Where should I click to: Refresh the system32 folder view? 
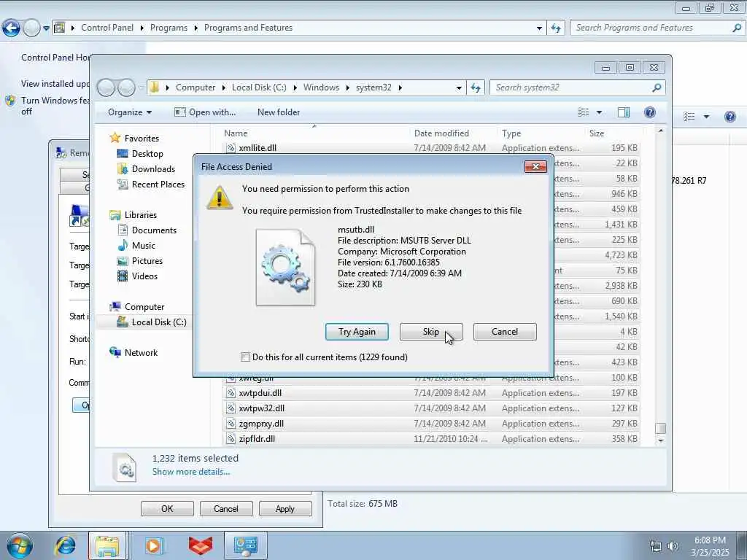pos(476,87)
